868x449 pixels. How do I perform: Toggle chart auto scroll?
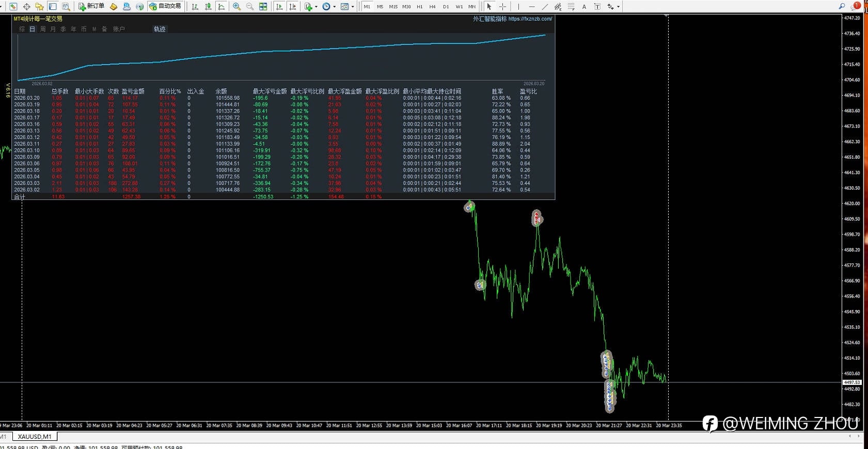click(279, 6)
